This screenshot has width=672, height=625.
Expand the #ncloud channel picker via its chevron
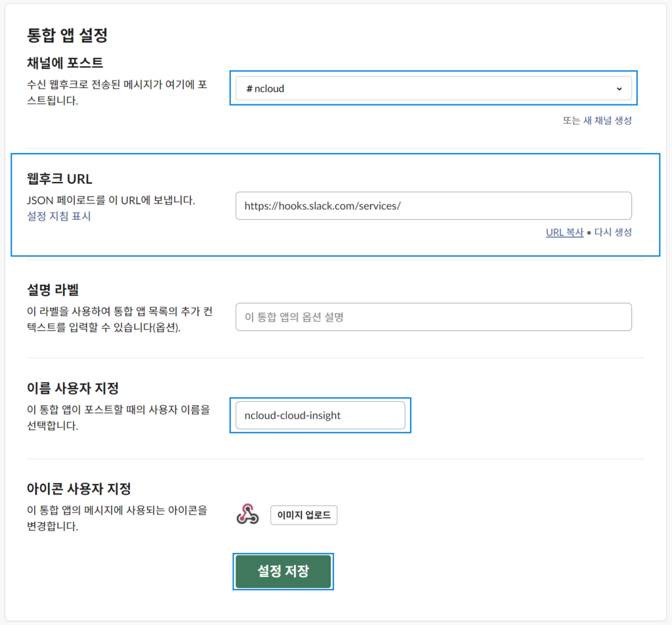click(x=619, y=87)
